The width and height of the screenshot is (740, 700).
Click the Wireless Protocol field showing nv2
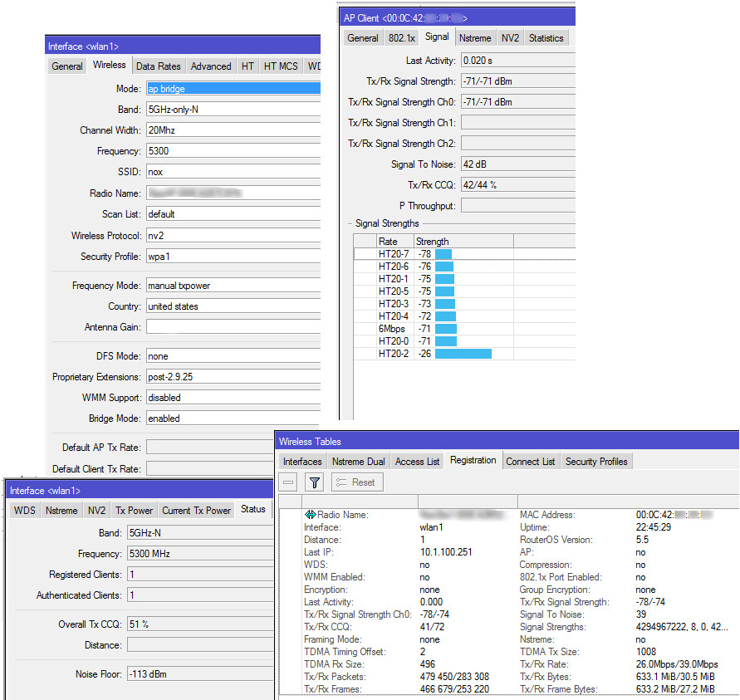(233, 236)
